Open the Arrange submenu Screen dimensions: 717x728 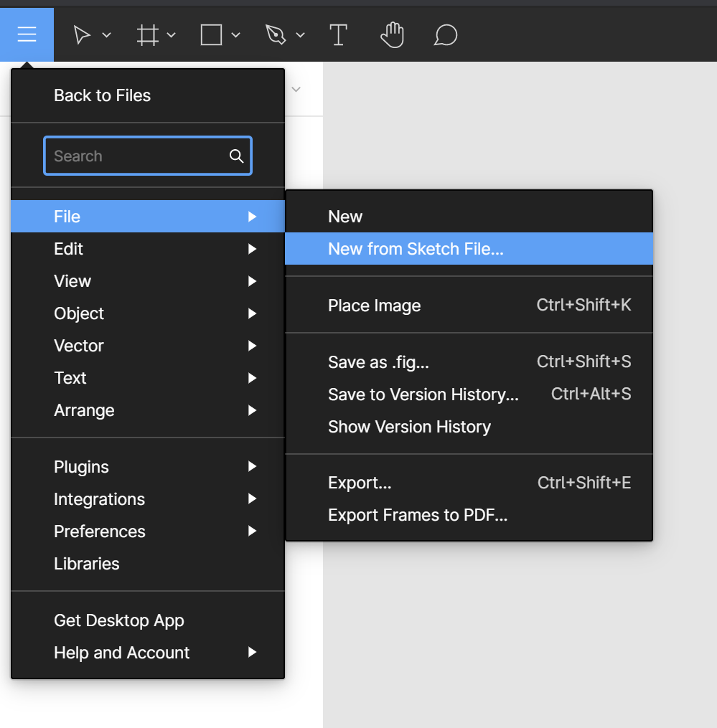(x=148, y=410)
